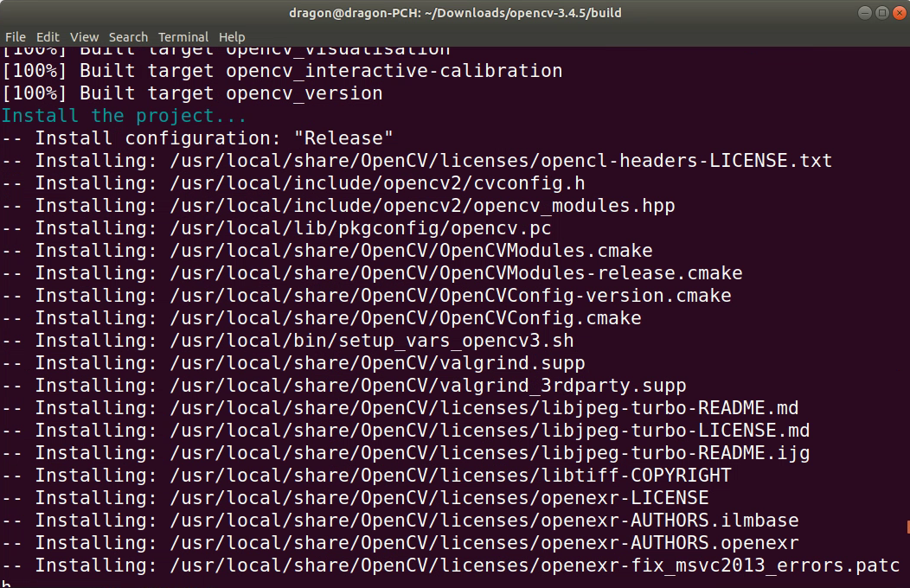Open the Search menu
Image resolution: width=910 pixels, height=588 pixels.
tap(128, 36)
